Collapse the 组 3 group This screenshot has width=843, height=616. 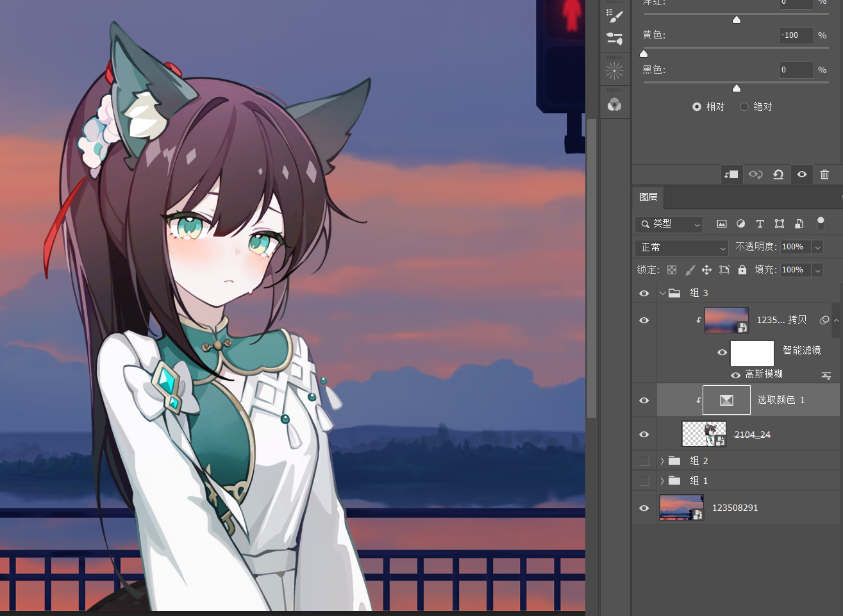click(x=663, y=293)
